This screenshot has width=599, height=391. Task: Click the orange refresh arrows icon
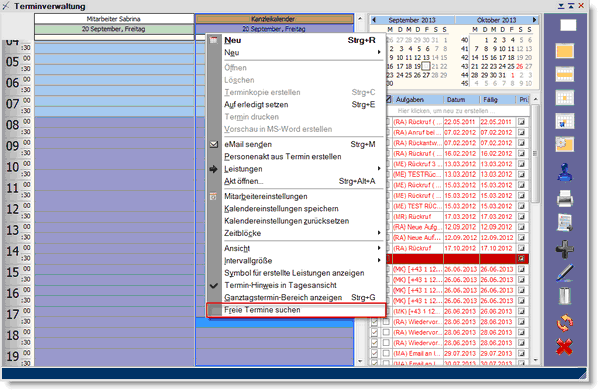(565, 323)
